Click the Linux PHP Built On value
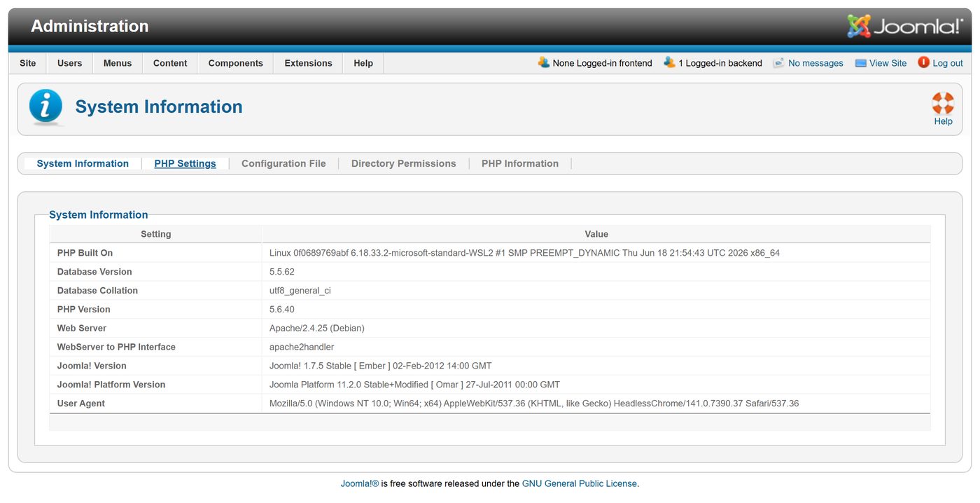The width and height of the screenshot is (980, 503). click(524, 253)
